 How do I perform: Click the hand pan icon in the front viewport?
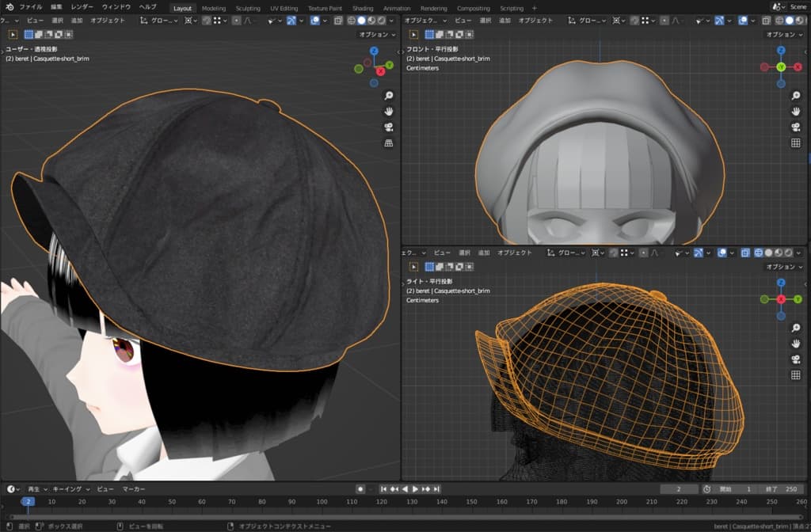tap(795, 111)
